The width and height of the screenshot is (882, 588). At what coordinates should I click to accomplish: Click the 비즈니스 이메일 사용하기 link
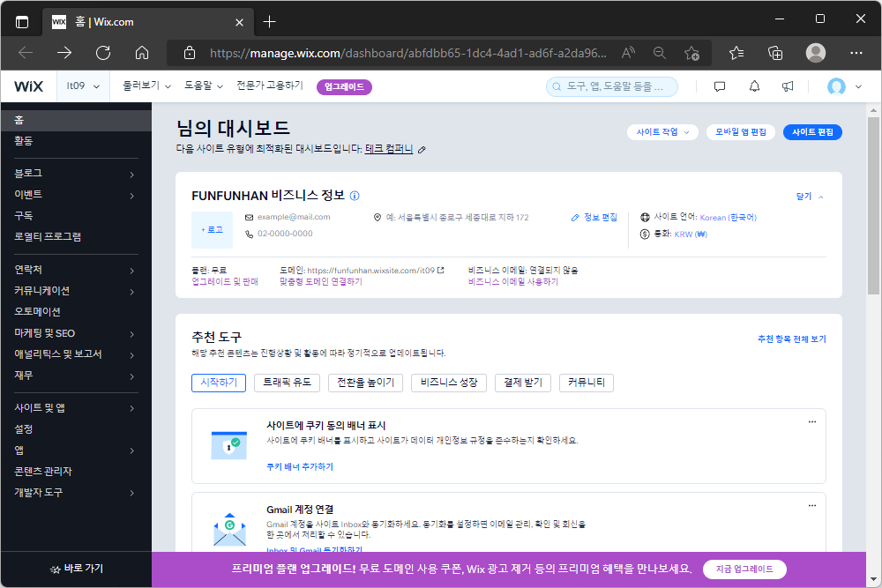pos(513,281)
